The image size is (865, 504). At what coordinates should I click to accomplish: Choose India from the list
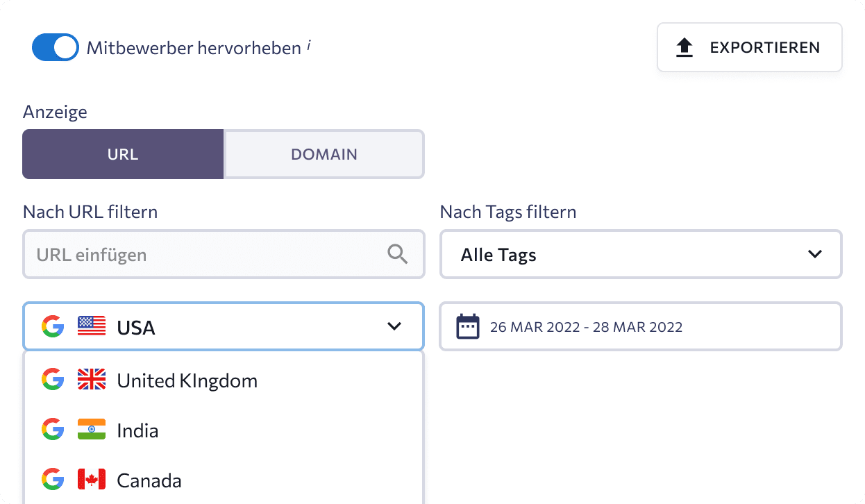[224, 430]
